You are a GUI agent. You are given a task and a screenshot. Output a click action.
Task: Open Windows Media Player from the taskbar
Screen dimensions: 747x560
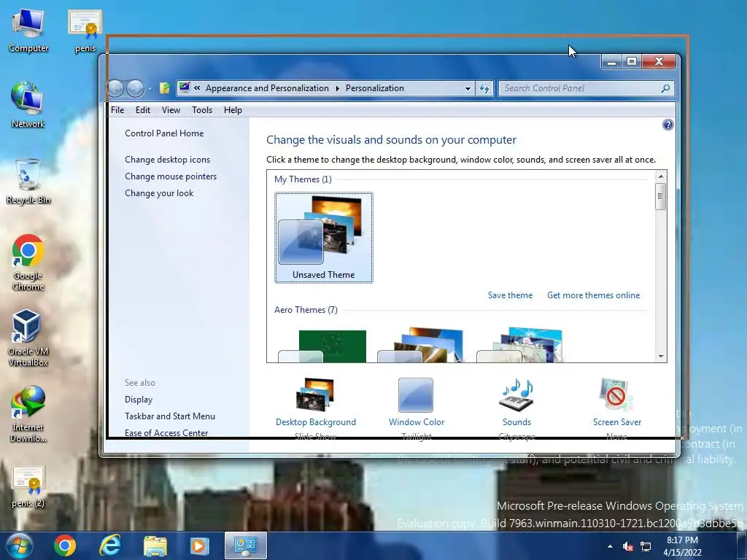tap(199, 545)
